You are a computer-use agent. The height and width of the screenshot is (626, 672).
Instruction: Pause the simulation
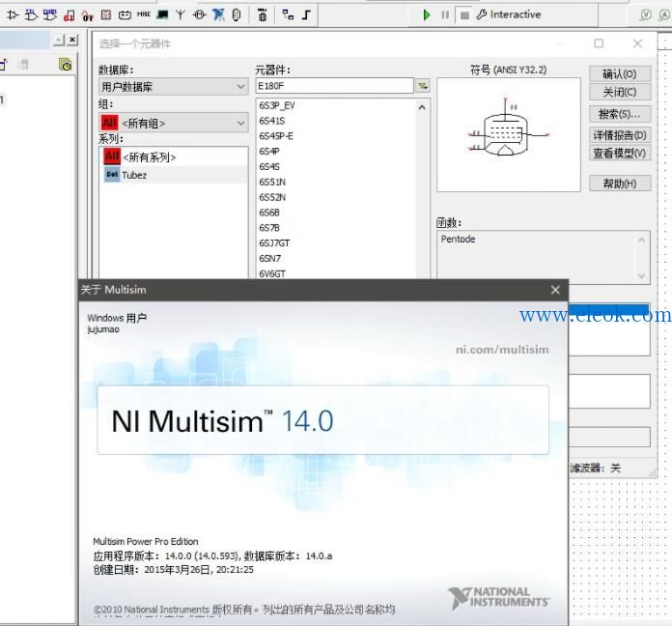click(x=445, y=15)
